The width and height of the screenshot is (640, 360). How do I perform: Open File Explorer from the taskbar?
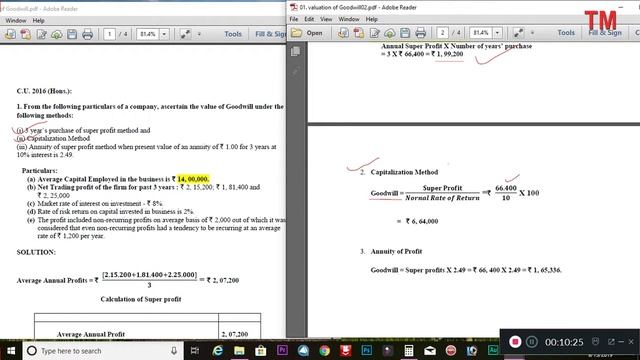pos(239,351)
